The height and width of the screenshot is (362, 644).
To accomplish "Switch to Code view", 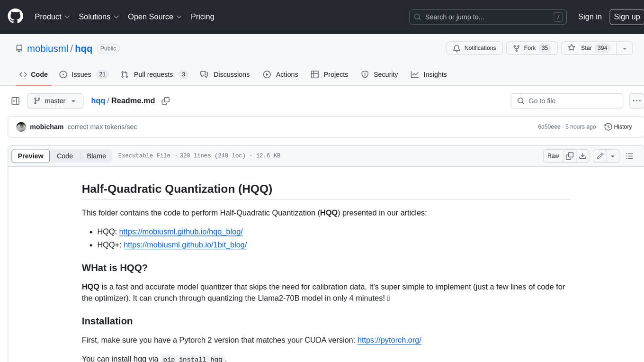I will point(65,156).
